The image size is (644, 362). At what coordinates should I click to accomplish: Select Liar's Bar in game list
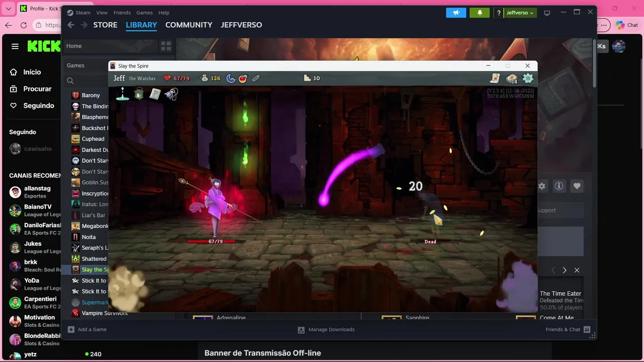90,215
